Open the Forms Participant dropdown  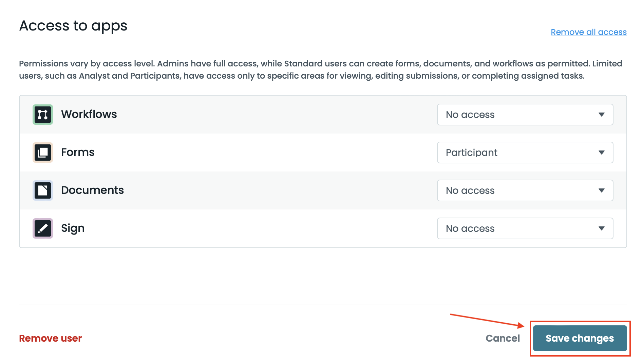pyautogui.click(x=525, y=153)
